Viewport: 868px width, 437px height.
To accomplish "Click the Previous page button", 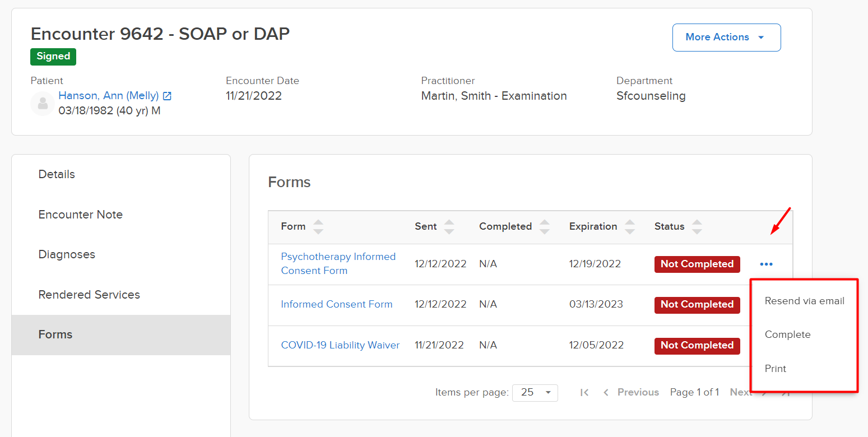I will pos(631,393).
